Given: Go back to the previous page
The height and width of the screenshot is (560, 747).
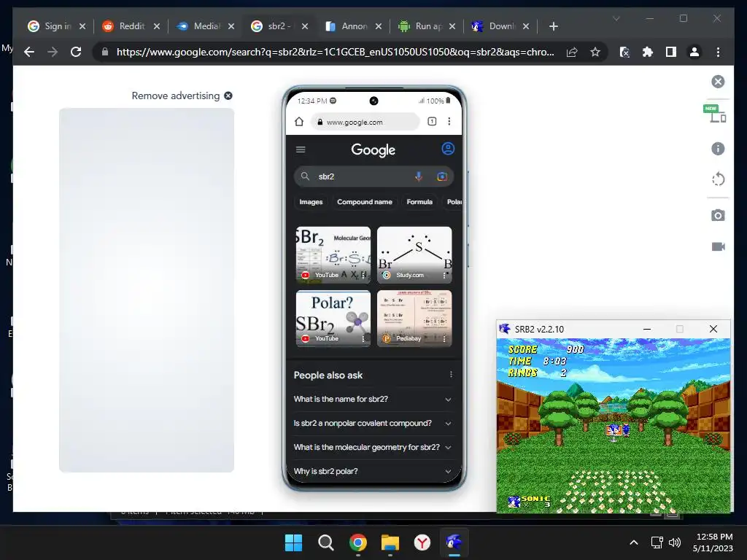Looking at the screenshot, I should pos(29,52).
